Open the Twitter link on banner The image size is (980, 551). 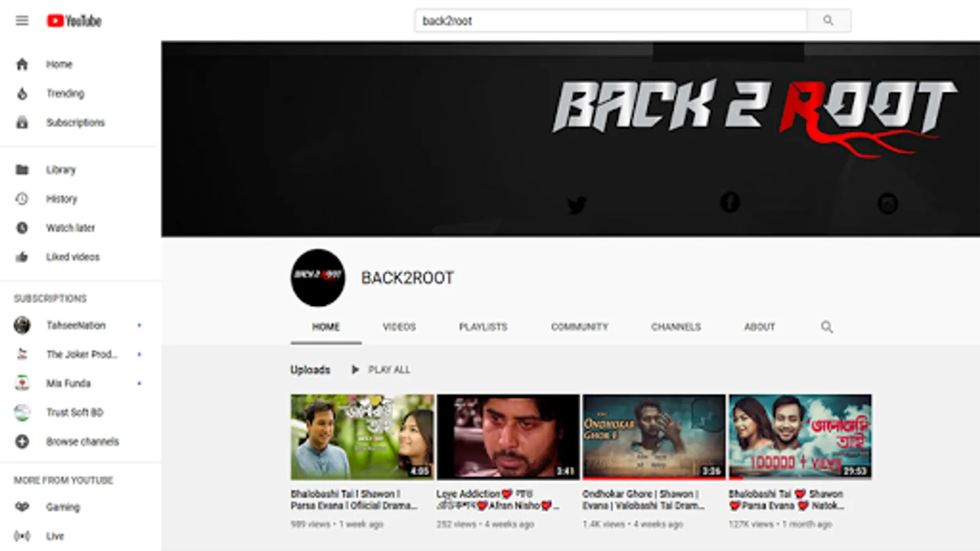576,204
